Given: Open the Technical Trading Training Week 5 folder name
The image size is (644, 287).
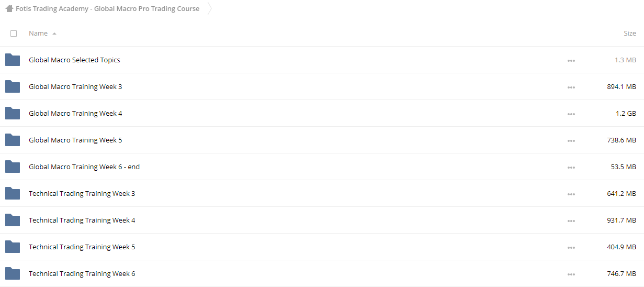Looking at the screenshot, I should coord(82,247).
